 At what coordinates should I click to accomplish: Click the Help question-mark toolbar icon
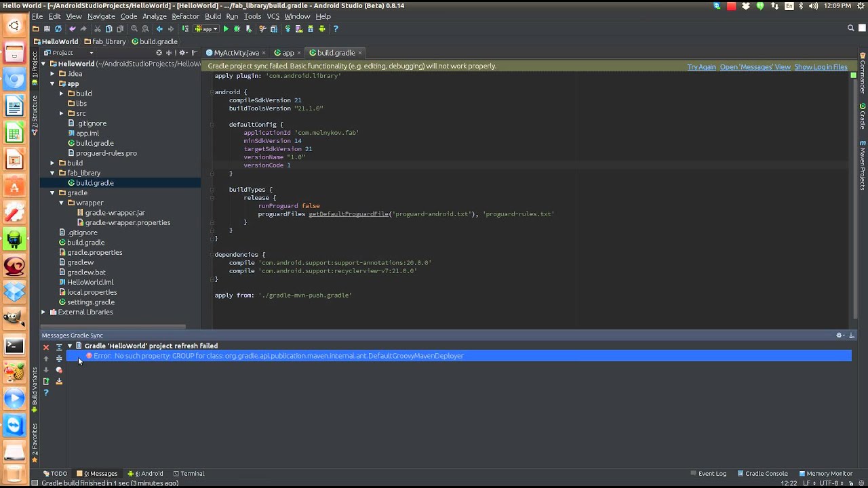tap(336, 28)
